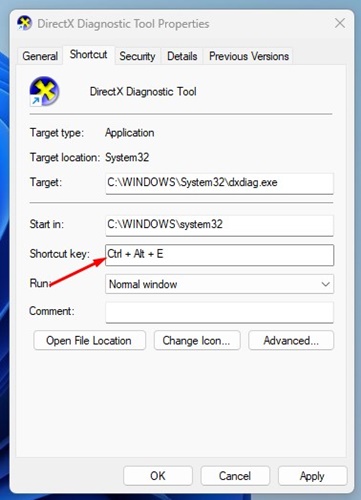Open the Security tab

click(x=137, y=56)
